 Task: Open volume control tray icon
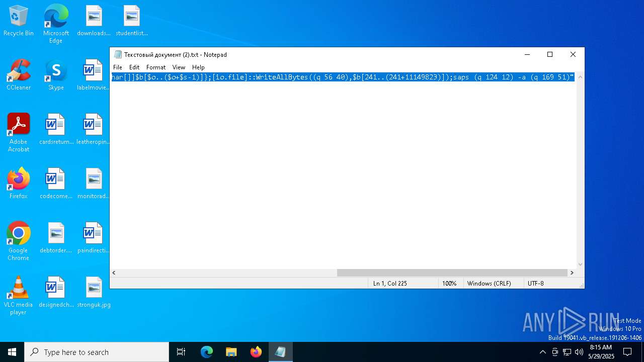point(579,352)
